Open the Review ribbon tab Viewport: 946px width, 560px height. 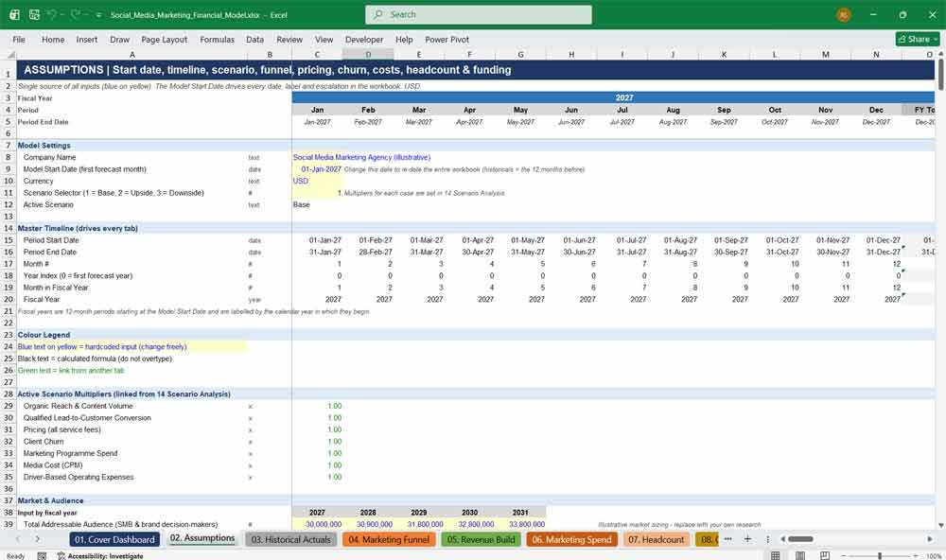[289, 39]
